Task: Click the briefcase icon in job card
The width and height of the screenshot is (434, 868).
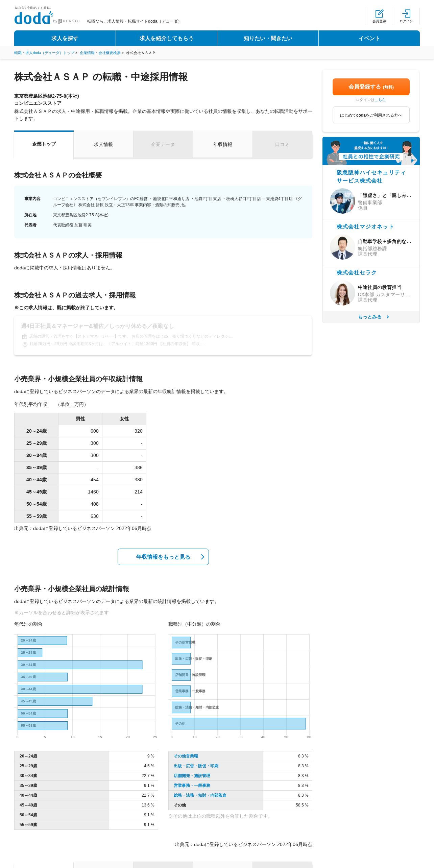Action: coord(25,337)
